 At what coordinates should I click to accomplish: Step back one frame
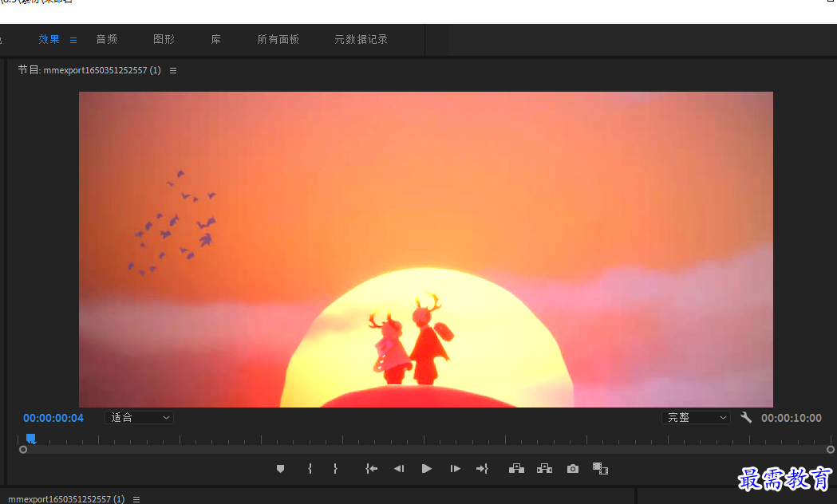click(x=399, y=469)
